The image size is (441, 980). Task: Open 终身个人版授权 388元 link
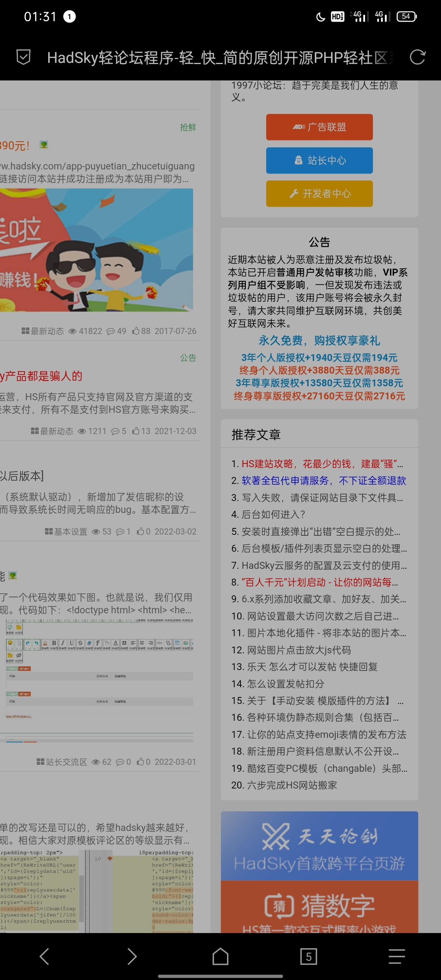pyautogui.click(x=319, y=370)
